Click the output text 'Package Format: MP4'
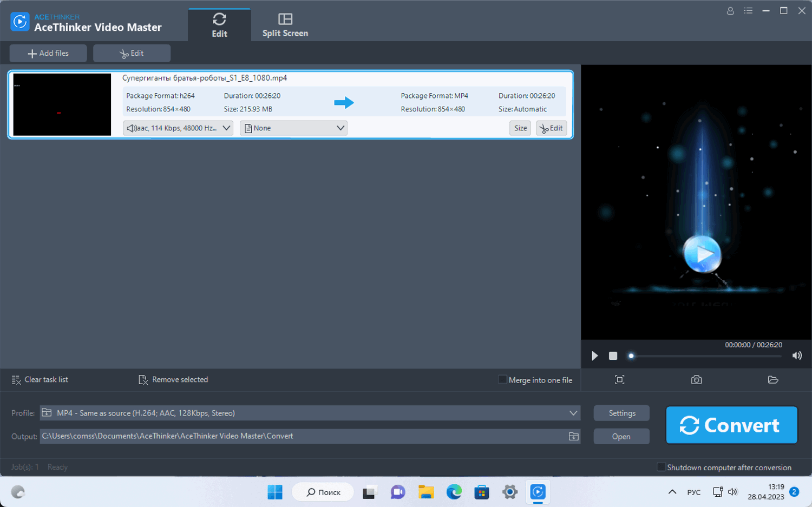Viewport: 812px width, 507px height. (434, 96)
